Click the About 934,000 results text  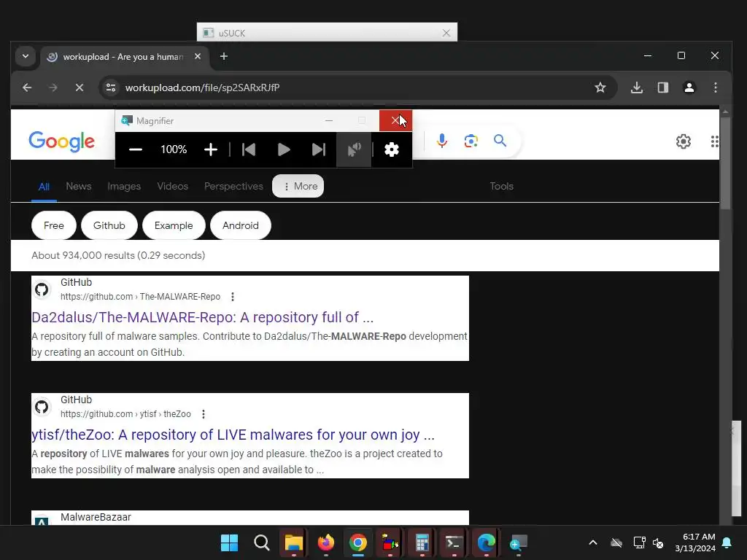118,255
